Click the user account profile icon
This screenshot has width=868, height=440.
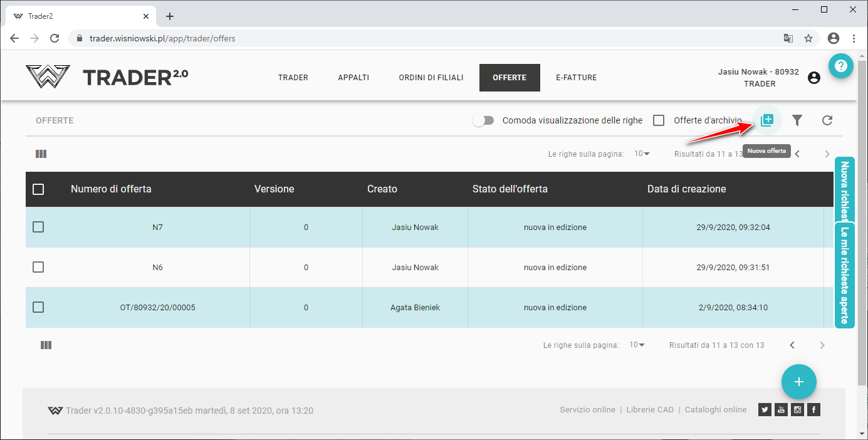click(x=814, y=78)
